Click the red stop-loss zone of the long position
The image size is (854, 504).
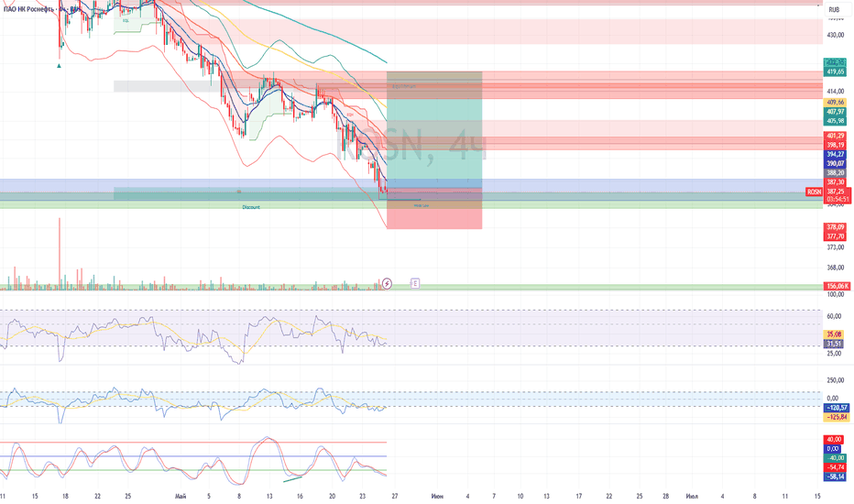[x=434, y=209]
